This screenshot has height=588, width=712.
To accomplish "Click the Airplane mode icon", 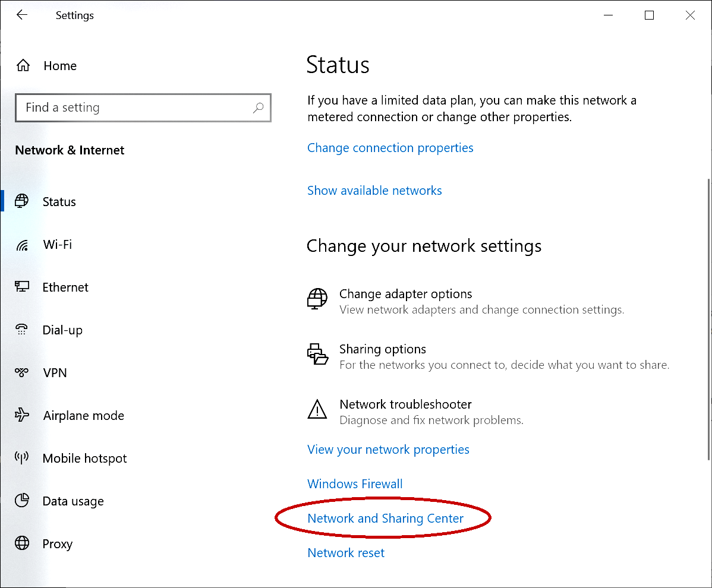I will tap(23, 415).
